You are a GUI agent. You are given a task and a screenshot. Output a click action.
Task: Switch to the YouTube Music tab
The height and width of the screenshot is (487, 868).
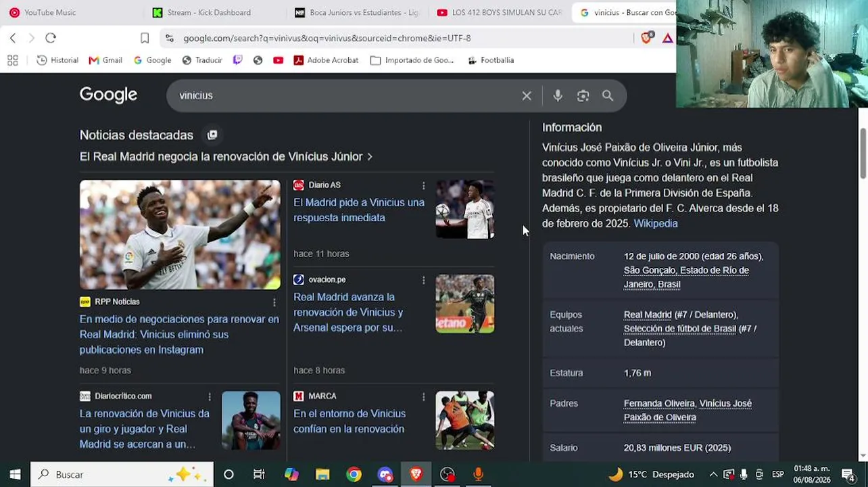coord(50,12)
